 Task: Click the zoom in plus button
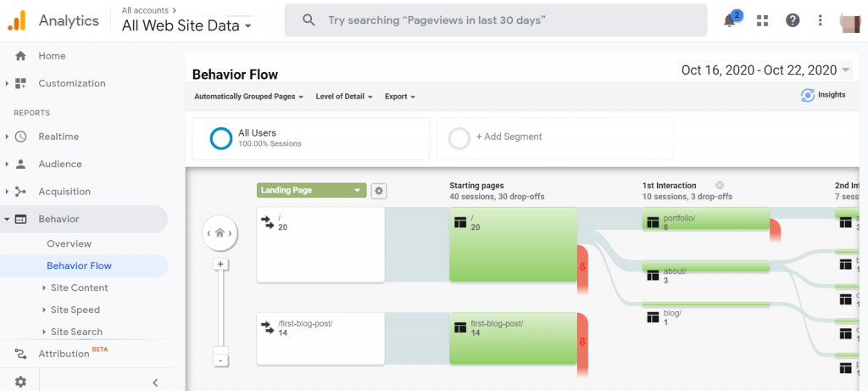coord(220,264)
